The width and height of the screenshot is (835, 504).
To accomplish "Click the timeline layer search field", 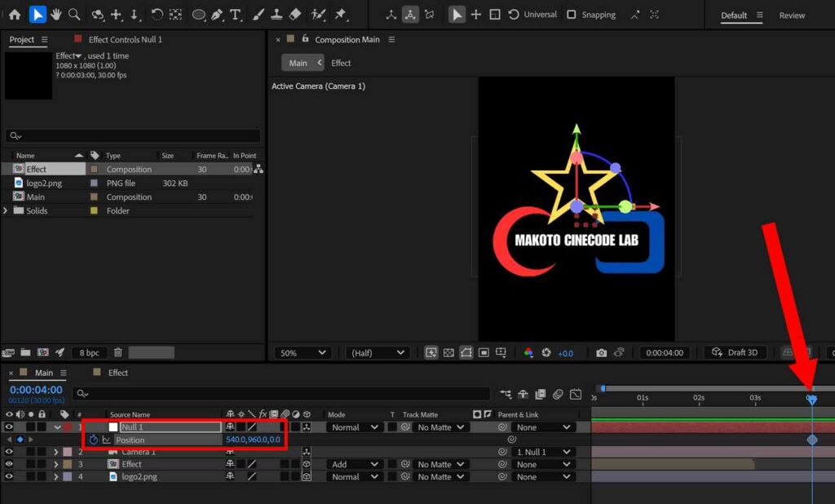I will pyautogui.click(x=281, y=393).
